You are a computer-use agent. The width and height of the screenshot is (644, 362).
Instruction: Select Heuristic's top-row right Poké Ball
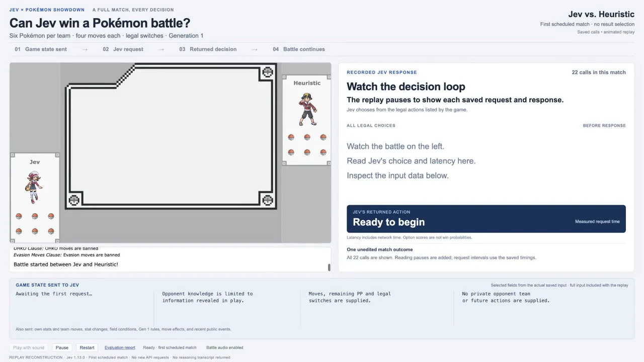pos(323,137)
